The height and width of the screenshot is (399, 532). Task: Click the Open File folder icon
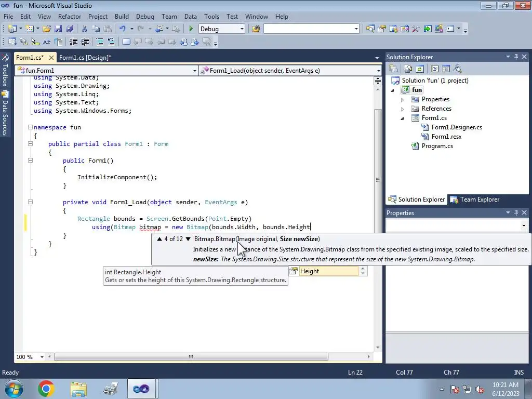point(46,29)
